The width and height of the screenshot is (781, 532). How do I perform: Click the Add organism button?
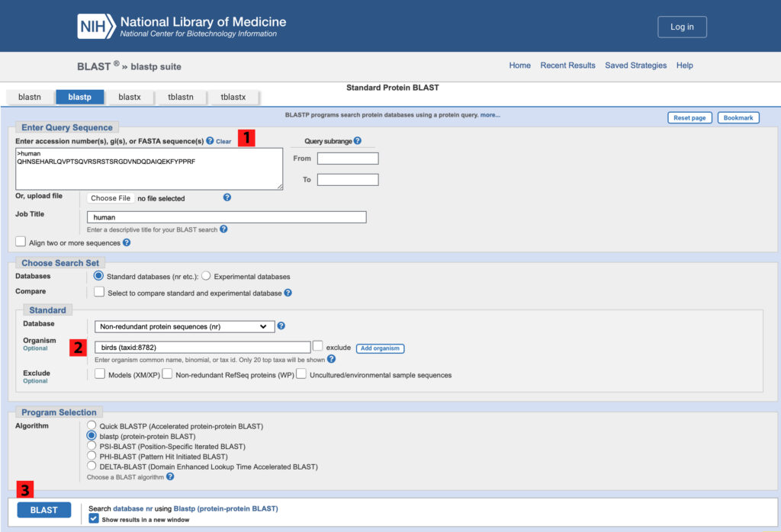point(380,348)
